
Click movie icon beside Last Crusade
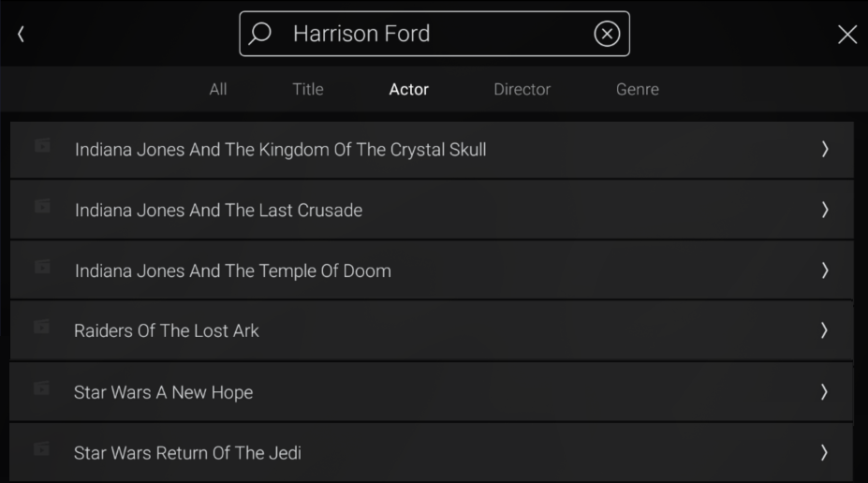pos(42,206)
